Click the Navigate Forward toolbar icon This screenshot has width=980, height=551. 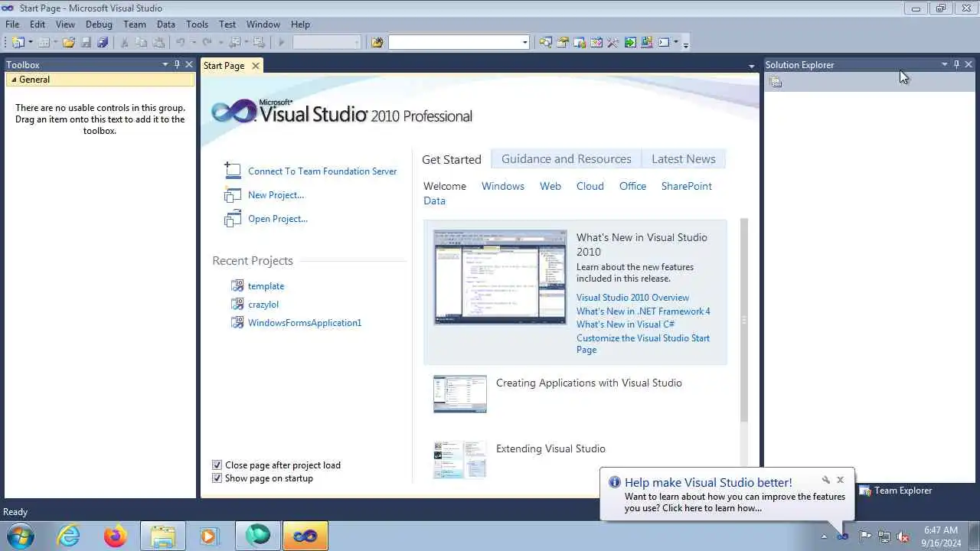(259, 42)
